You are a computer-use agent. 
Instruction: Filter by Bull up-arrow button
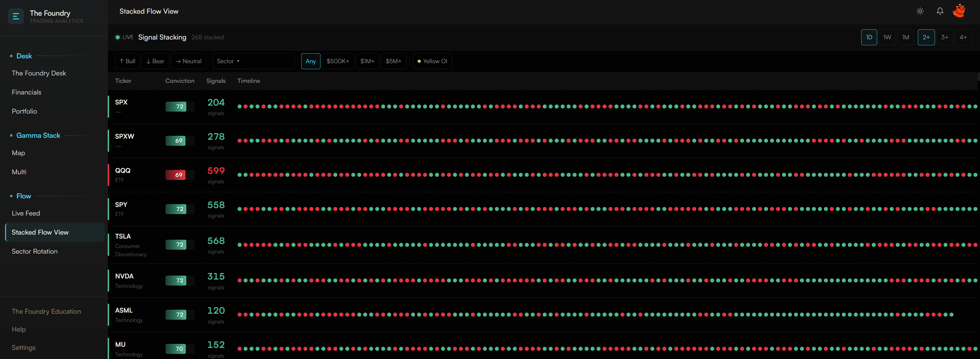point(127,61)
